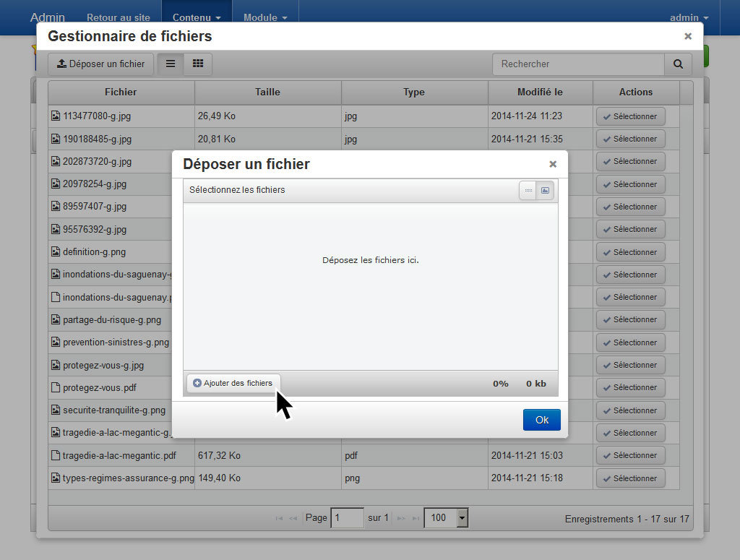
Task: Expand the admin user dropdown
Action: [x=689, y=17]
